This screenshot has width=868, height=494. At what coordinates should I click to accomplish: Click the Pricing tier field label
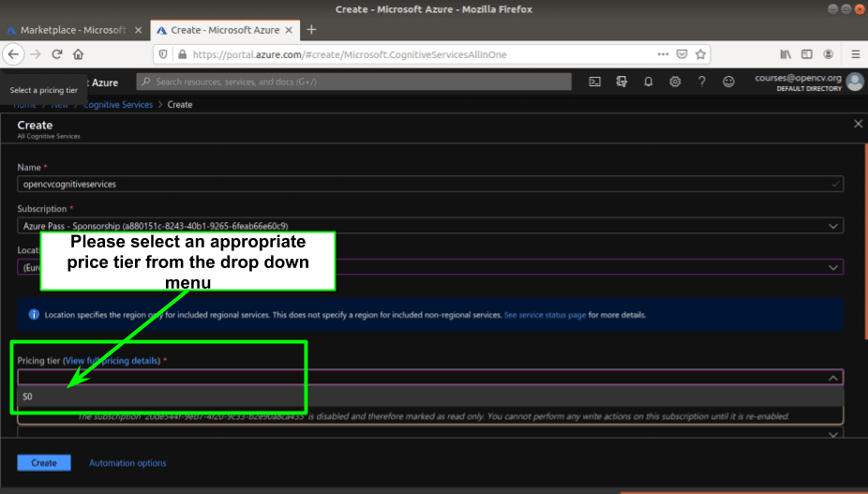pyautogui.click(x=38, y=361)
